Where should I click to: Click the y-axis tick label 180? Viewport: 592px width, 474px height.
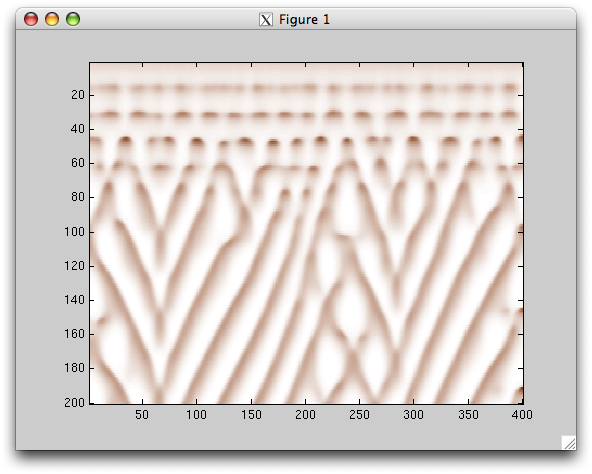pyautogui.click(x=74, y=367)
